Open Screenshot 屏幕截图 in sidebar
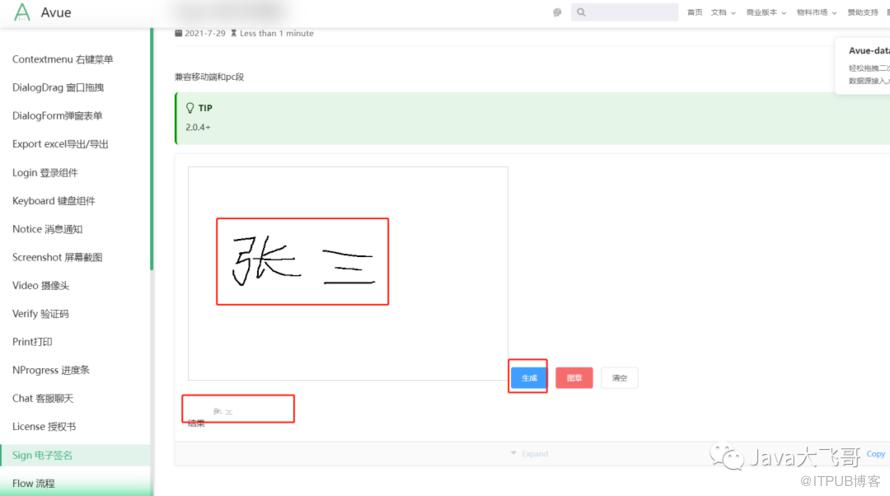This screenshot has height=496, width=890. coord(57,257)
